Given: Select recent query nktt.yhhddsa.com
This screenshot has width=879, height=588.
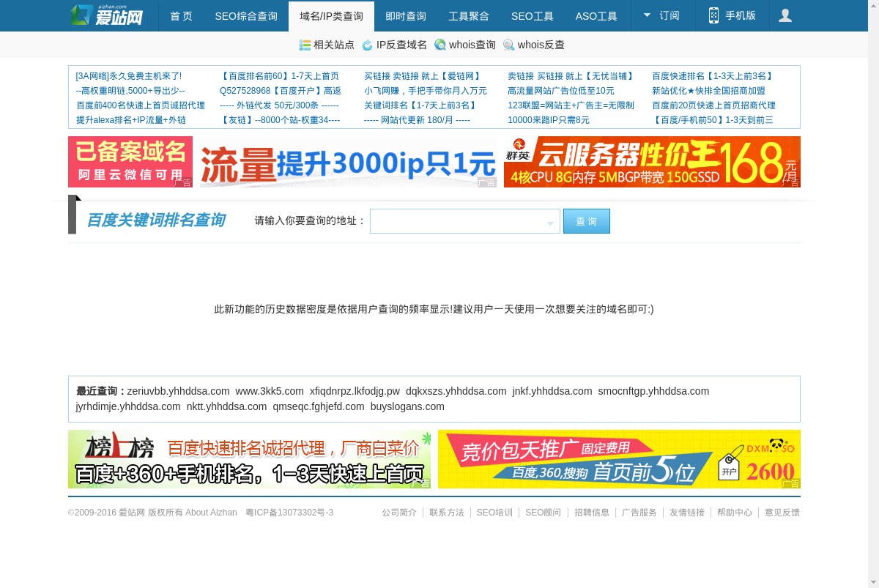Looking at the screenshot, I should pos(226,406).
